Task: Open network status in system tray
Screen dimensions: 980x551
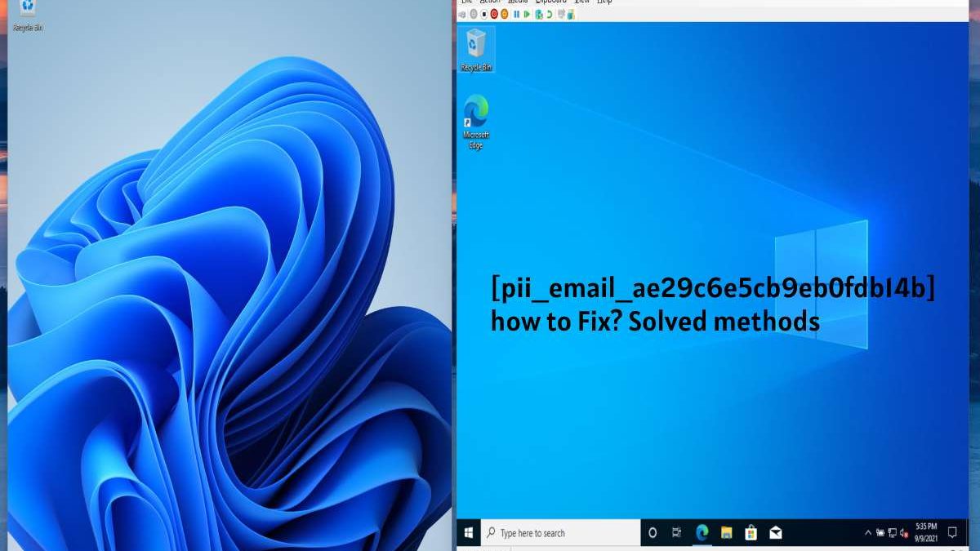Action: pos(893,533)
